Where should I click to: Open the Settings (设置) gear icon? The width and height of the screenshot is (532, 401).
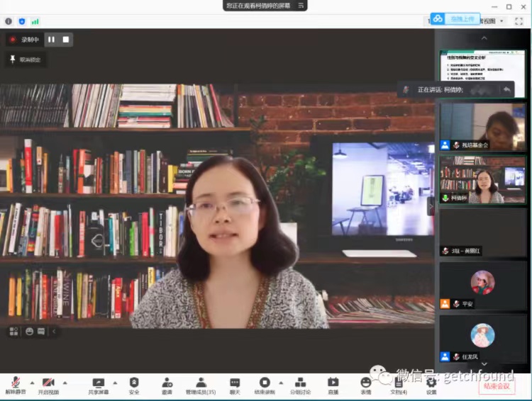(431, 383)
